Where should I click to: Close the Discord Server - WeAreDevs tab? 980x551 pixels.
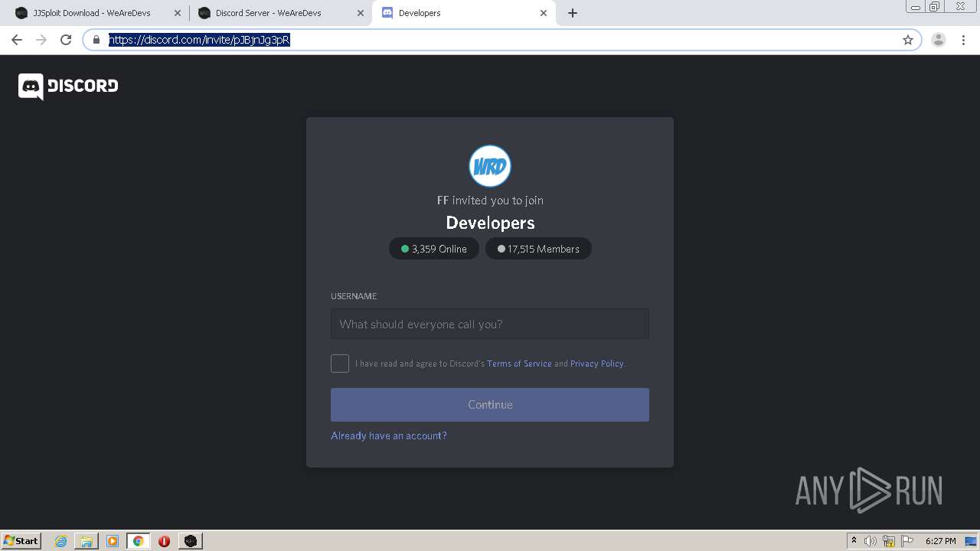[361, 13]
